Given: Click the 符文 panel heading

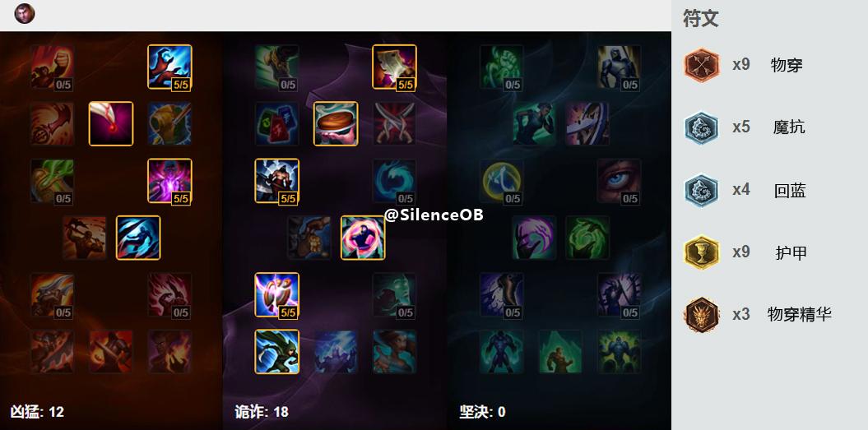Looking at the screenshot, I should (701, 18).
